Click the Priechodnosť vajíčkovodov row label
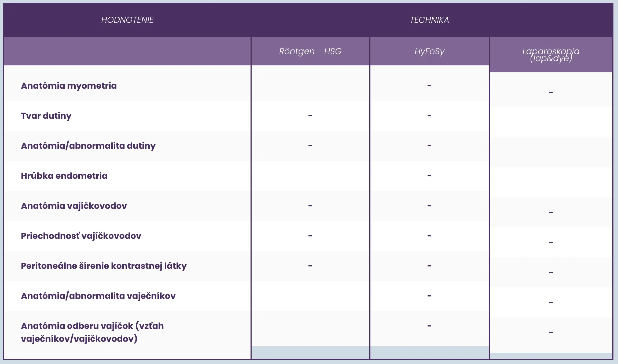Image resolution: width=618 pixels, height=364 pixels. pyautogui.click(x=81, y=236)
